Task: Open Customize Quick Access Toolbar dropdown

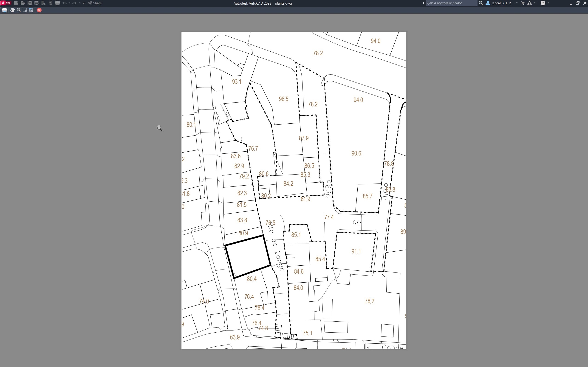Action: pos(84,3)
